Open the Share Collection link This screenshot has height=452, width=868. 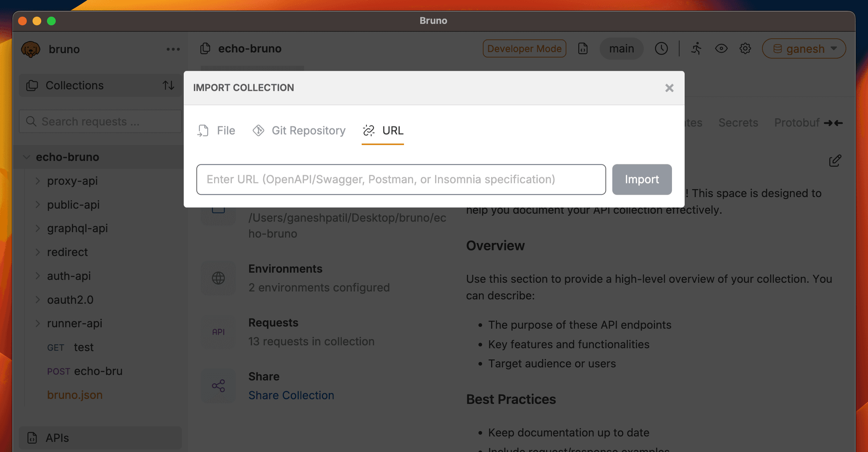coord(291,395)
